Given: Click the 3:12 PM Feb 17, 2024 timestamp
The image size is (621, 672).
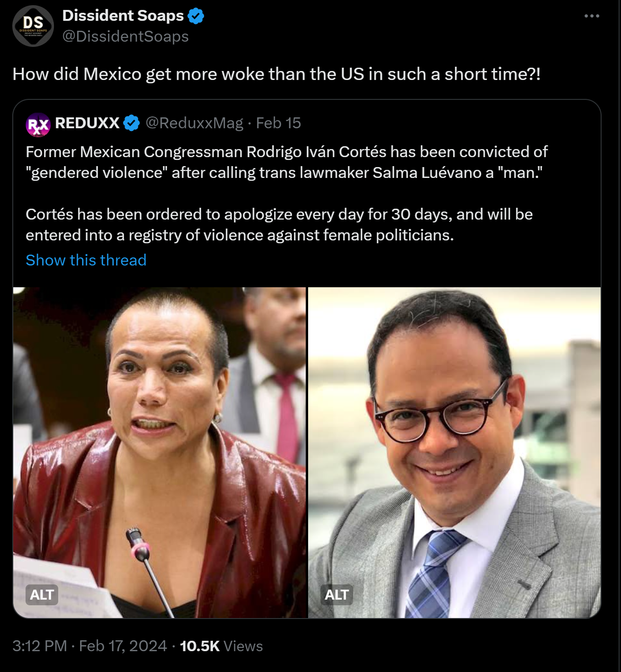Looking at the screenshot, I should coord(89,646).
